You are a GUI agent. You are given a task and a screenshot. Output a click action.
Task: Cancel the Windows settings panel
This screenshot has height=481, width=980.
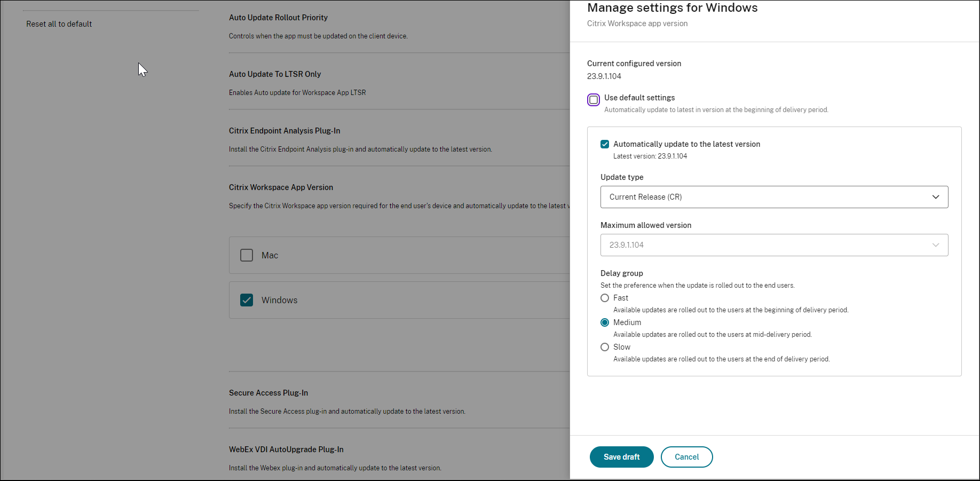pyautogui.click(x=686, y=457)
